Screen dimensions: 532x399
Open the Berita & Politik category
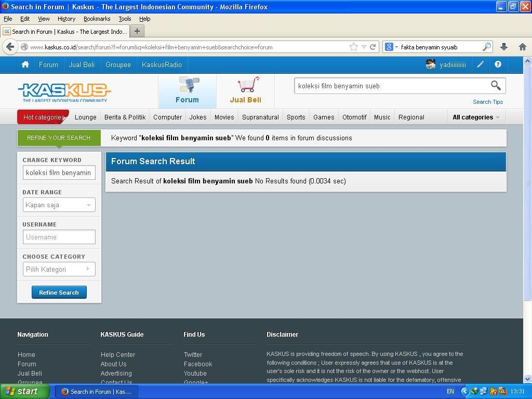125,117
